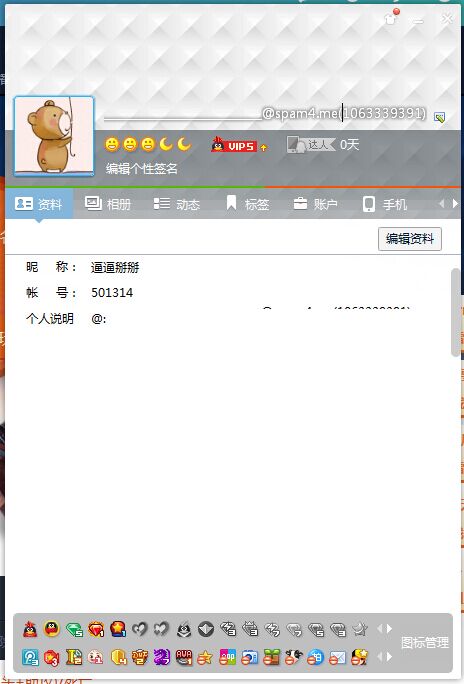Click the gray penguin icon in first row
The height and width of the screenshot is (684, 464).
[x=184, y=629]
